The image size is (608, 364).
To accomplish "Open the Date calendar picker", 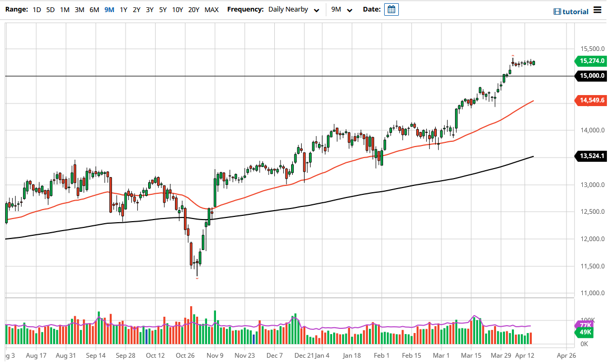I will pyautogui.click(x=391, y=9).
